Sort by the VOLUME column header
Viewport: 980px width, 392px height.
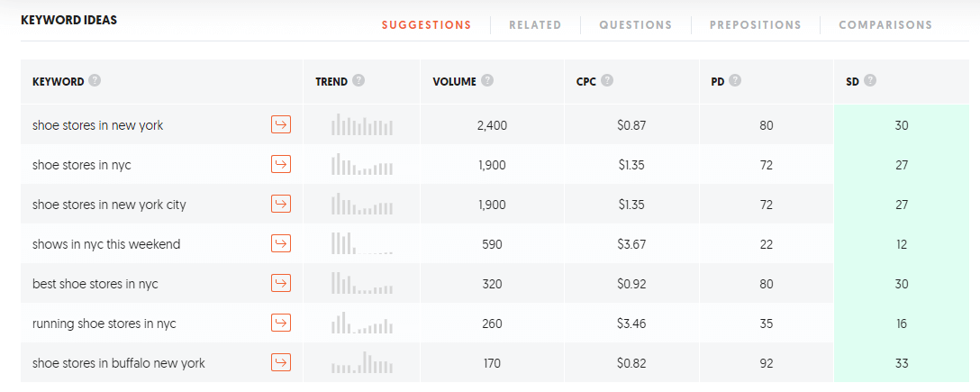click(x=454, y=81)
